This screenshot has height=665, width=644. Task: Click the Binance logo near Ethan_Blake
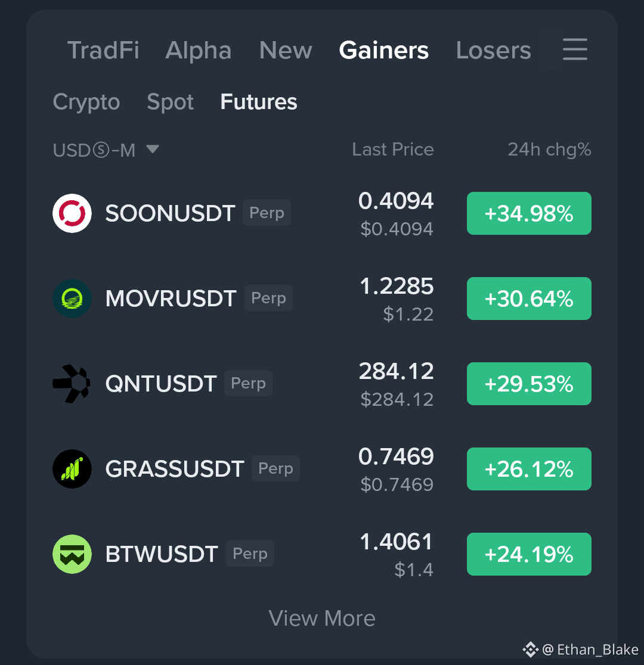530,650
